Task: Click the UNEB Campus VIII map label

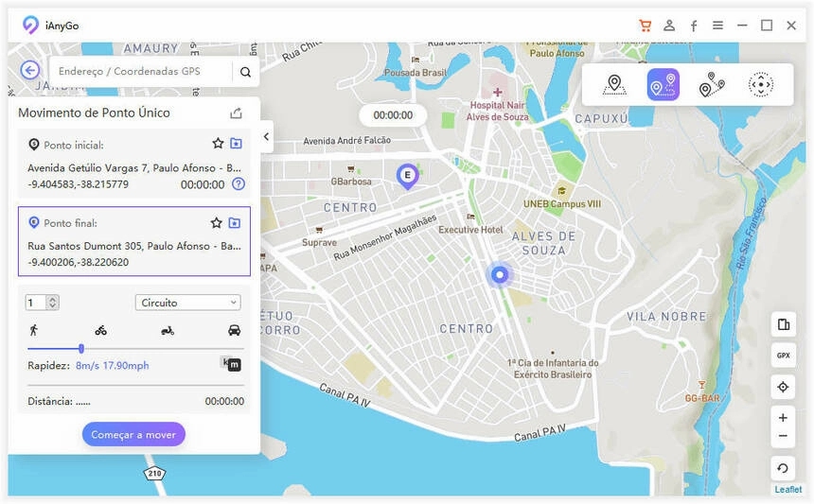Action: 561,204
